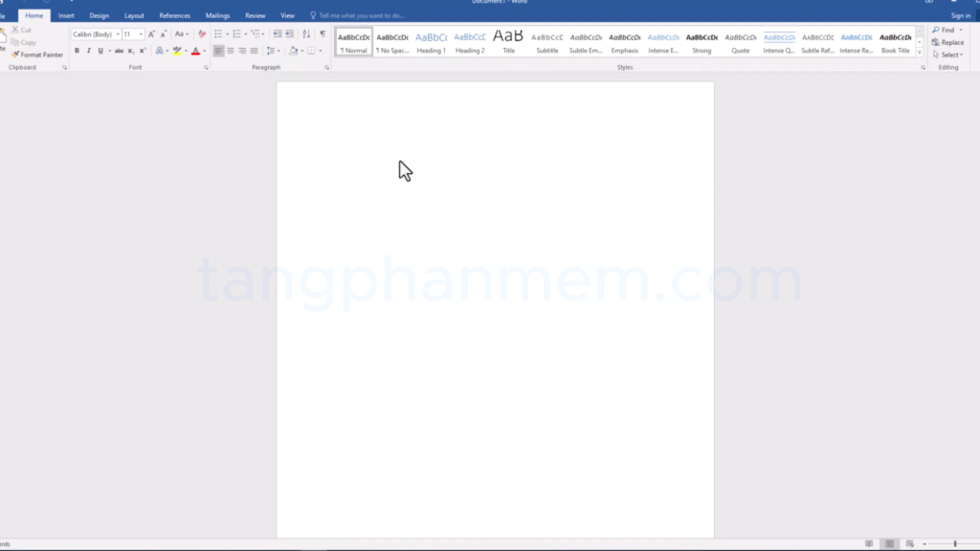
Task: Toggle show paragraph marks pilcrow
Action: 323,34
